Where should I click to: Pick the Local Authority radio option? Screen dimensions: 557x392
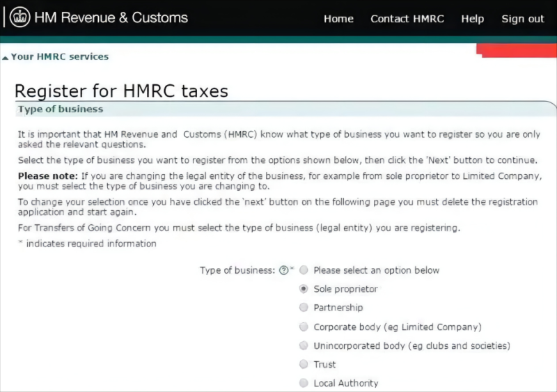click(x=304, y=383)
